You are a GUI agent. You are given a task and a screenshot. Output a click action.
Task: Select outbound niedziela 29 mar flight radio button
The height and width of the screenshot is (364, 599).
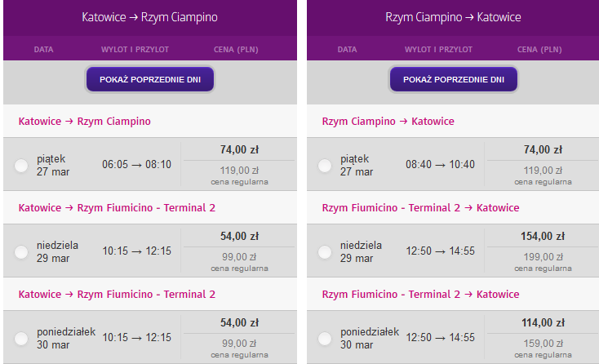21,252
